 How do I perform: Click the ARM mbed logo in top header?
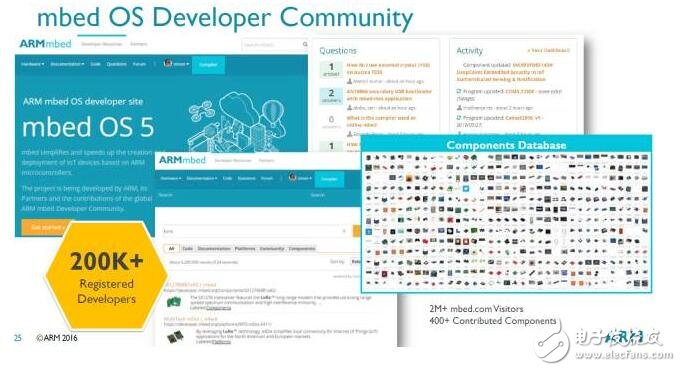tap(46, 44)
